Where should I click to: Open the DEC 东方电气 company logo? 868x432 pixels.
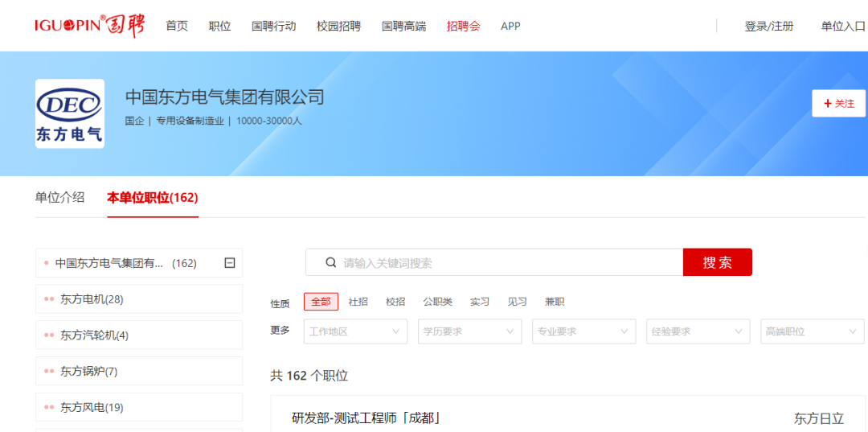[x=70, y=113]
